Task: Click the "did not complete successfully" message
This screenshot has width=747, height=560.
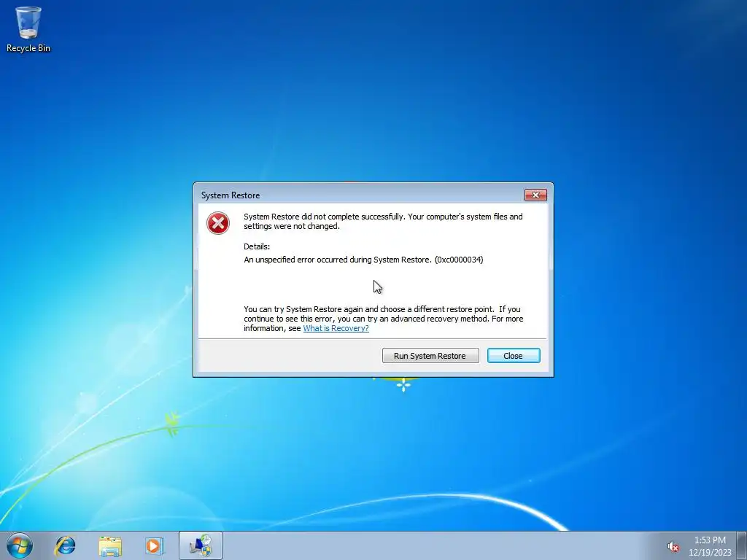Action: (x=383, y=222)
